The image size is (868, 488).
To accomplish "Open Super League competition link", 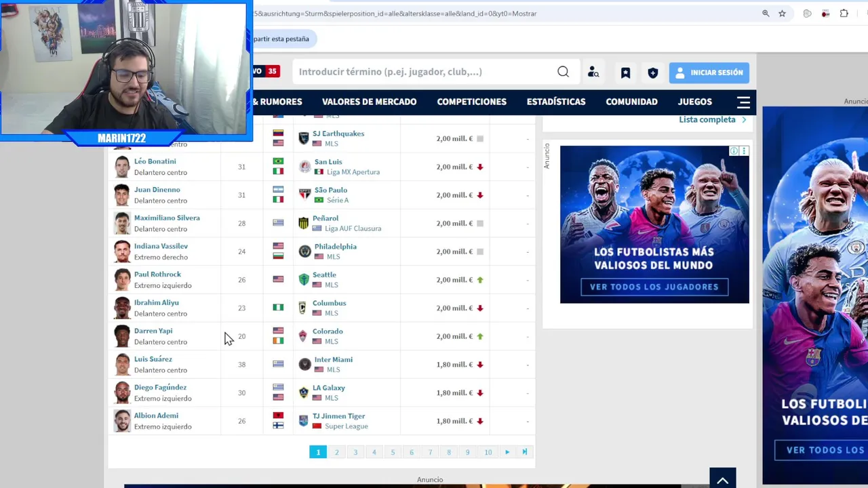I will pos(346,426).
